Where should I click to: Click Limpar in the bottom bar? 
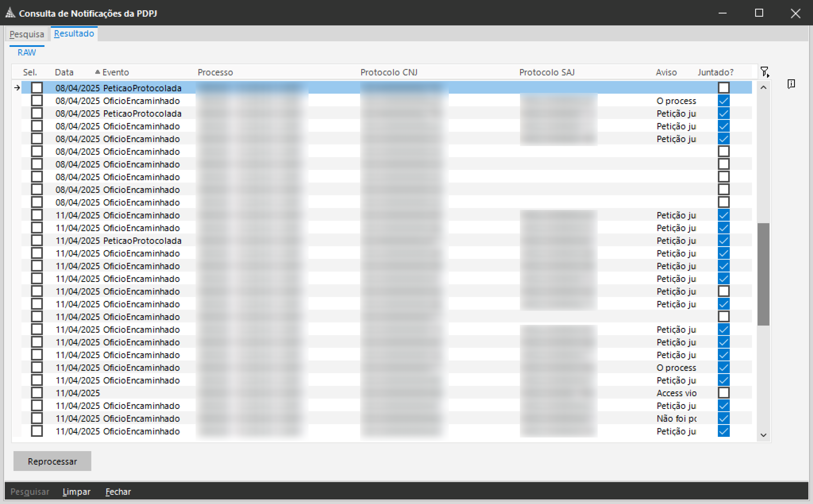click(76, 492)
